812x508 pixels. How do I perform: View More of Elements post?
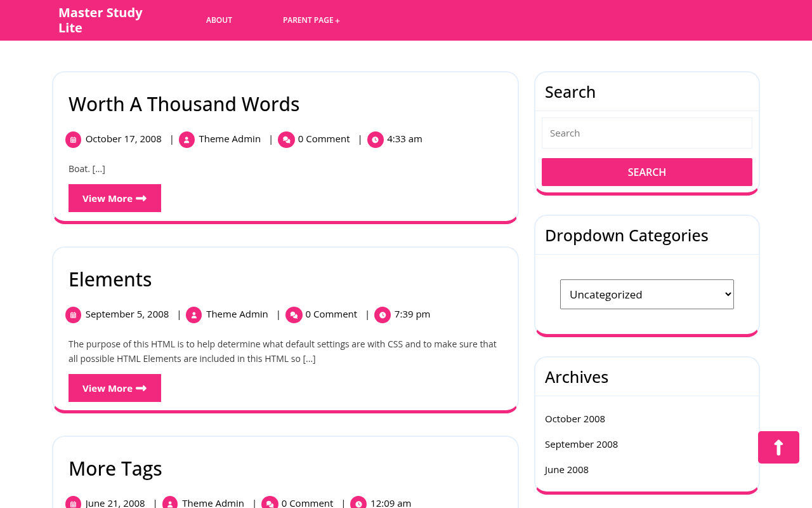click(x=115, y=388)
